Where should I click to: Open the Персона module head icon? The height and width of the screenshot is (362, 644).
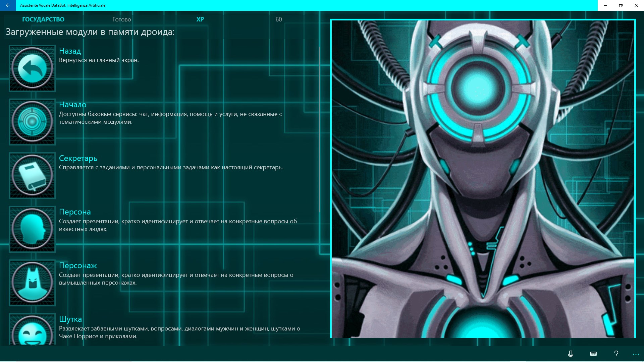click(32, 229)
